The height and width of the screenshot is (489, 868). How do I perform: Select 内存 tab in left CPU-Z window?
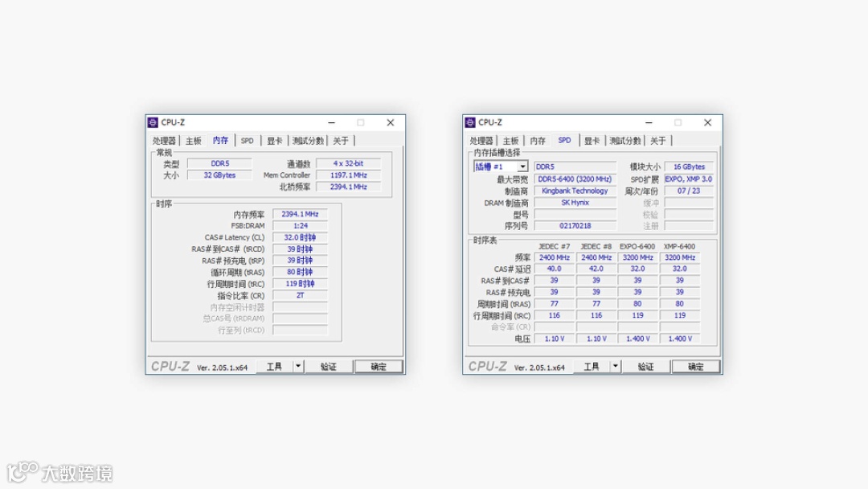[220, 140]
